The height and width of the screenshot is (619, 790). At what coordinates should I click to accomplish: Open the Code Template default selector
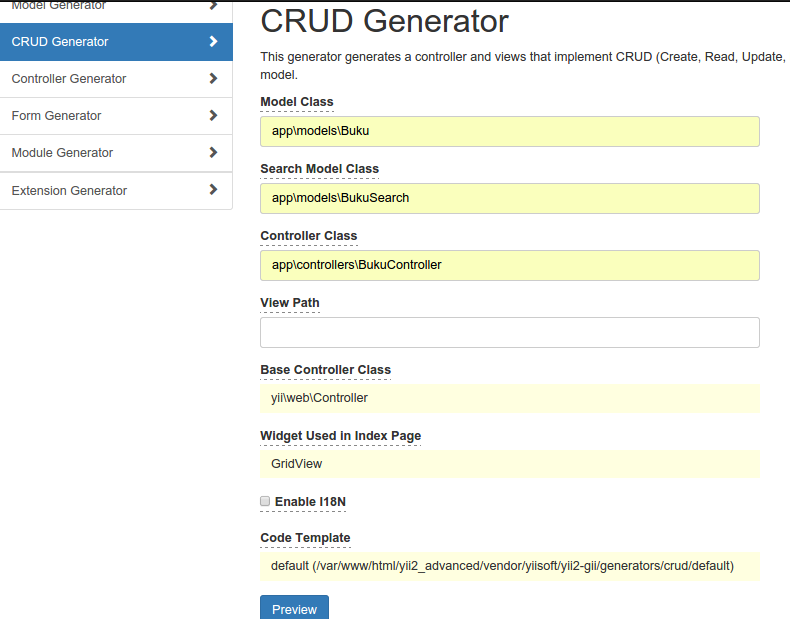pyautogui.click(x=510, y=566)
